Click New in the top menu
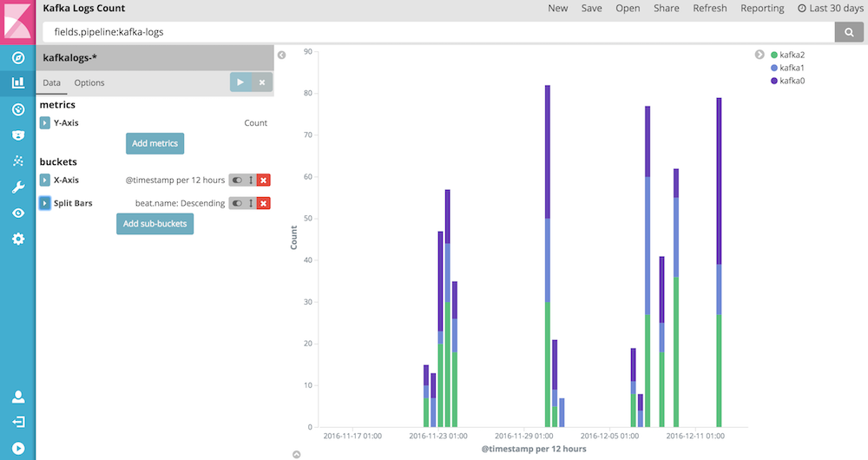868x460 pixels. coord(558,9)
